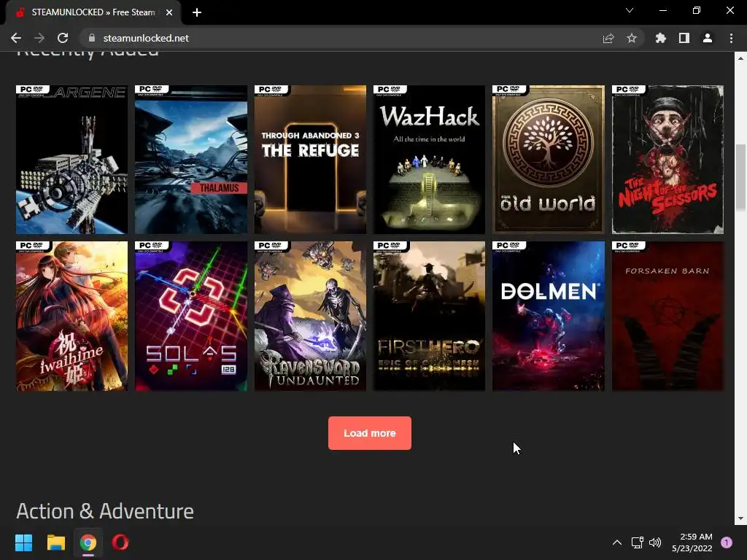Open the browser side panel

(684, 38)
